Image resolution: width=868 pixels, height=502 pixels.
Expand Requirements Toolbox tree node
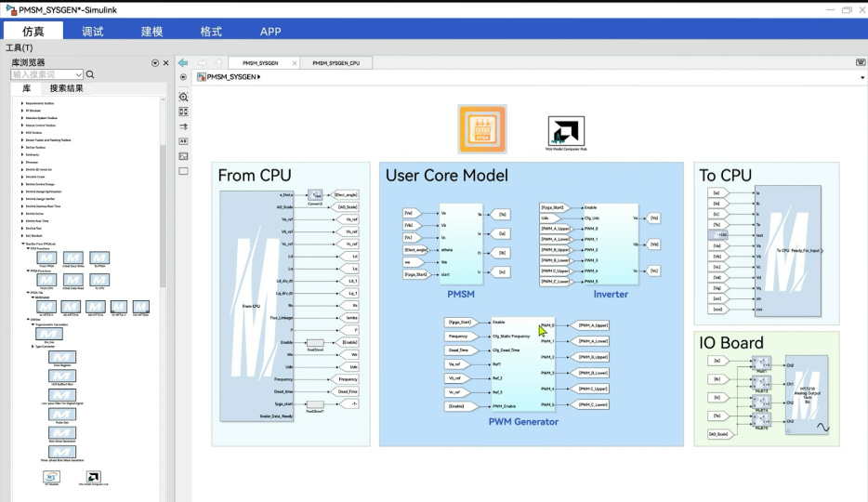coord(22,103)
